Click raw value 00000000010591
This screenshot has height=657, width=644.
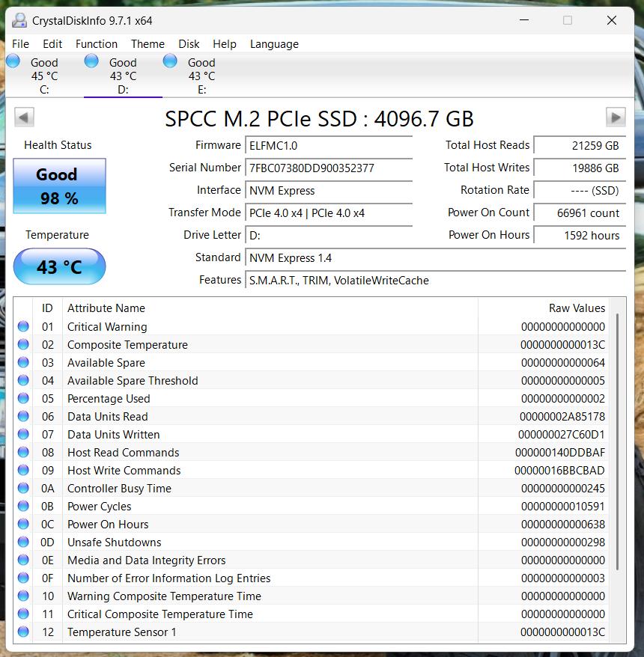pyautogui.click(x=563, y=506)
